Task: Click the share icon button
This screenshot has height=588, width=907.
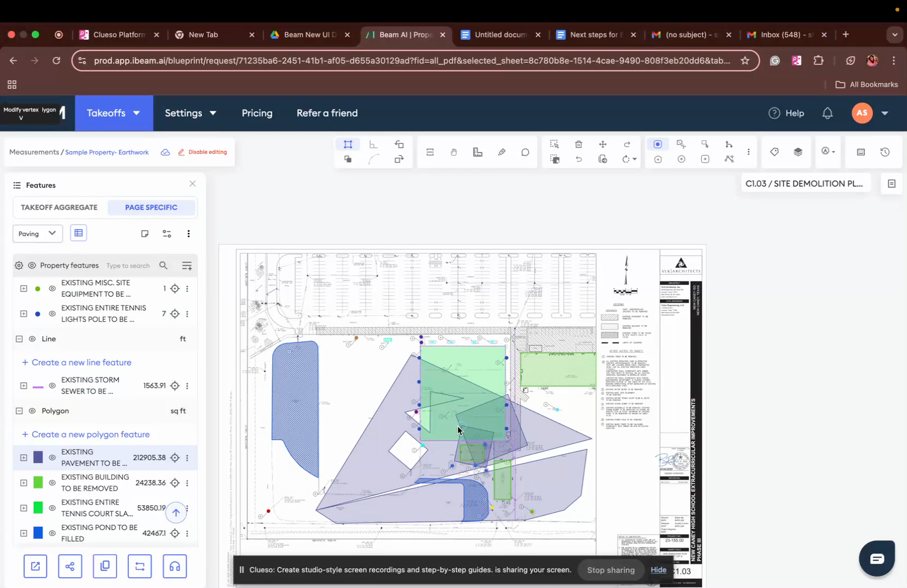Action: tap(70, 566)
